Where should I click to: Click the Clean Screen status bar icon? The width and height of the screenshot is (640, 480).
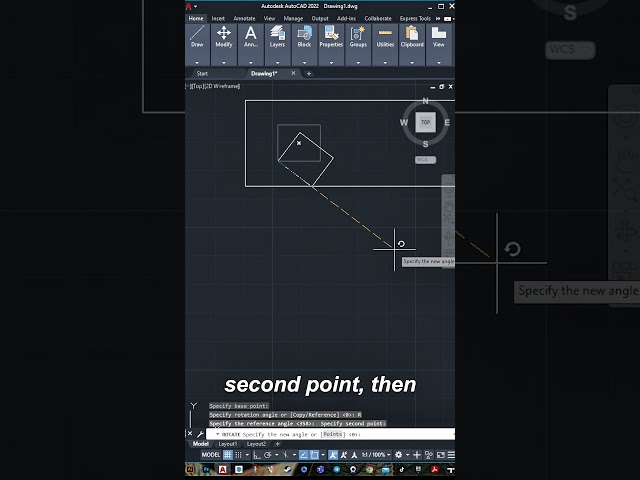click(440, 455)
